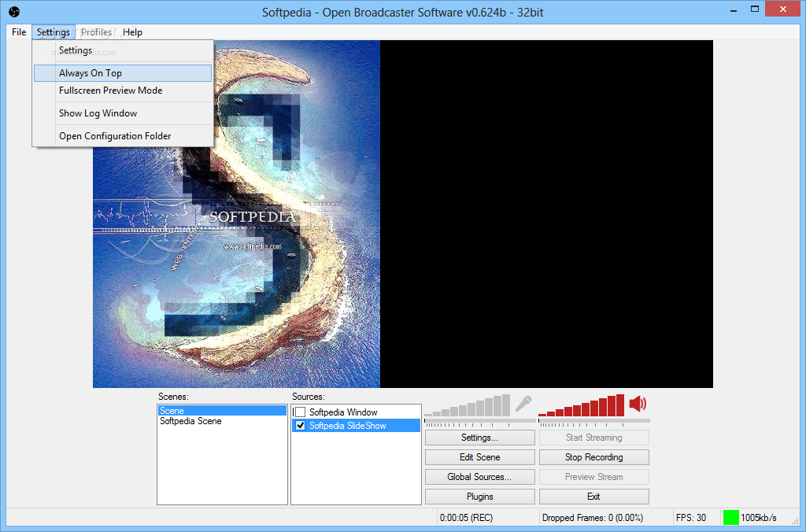Image resolution: width=806 pixels, height=532 pixels.
Task: Click the Start Streaming button
Action: click(593, 438)
